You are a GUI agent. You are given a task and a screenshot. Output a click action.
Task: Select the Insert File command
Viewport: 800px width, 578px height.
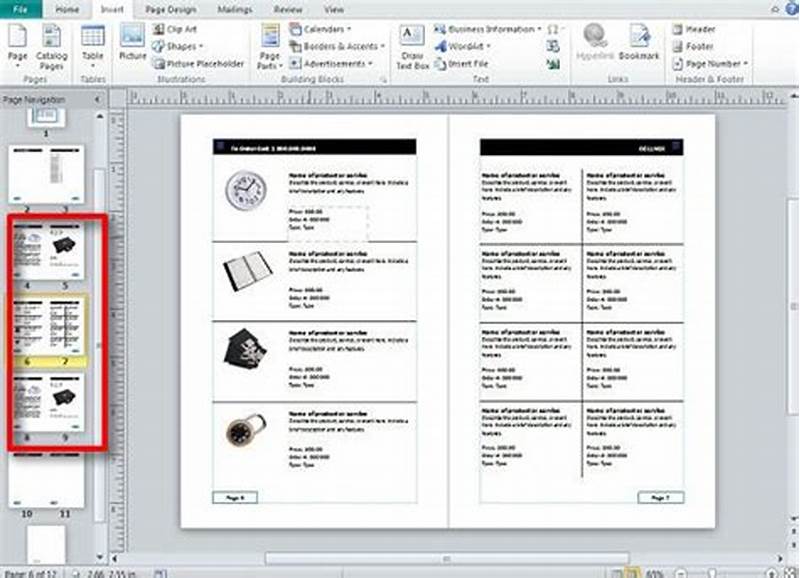471,62
